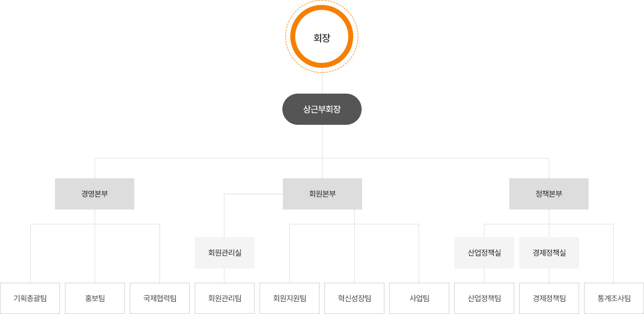This screenshot has width=644, height=314.
Task: Click the 국제협력팀 team box
Action: point(160,298)
